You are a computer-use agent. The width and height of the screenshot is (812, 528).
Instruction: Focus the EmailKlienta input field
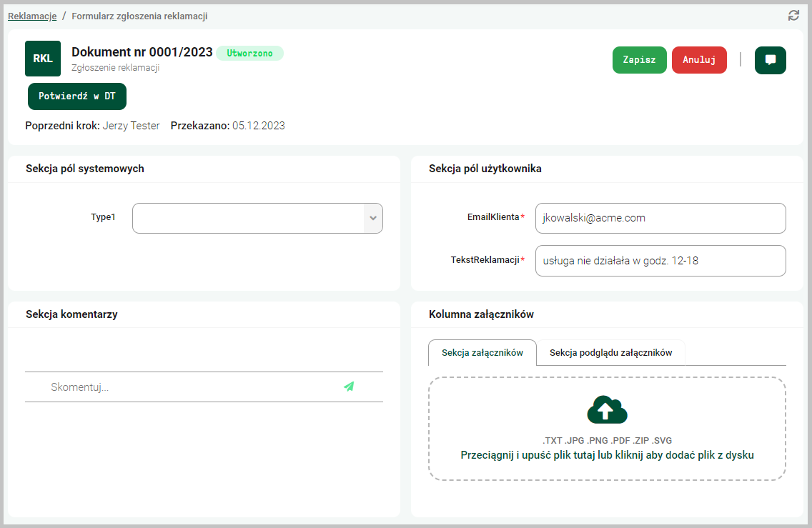(660, 218)
